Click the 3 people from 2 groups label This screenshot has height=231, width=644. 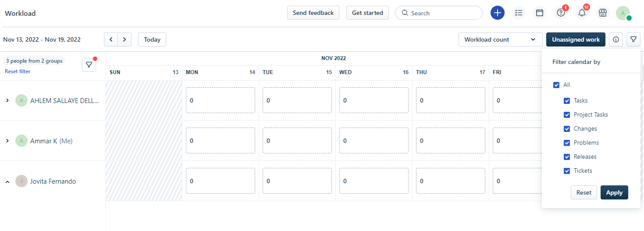pos(34,61)
